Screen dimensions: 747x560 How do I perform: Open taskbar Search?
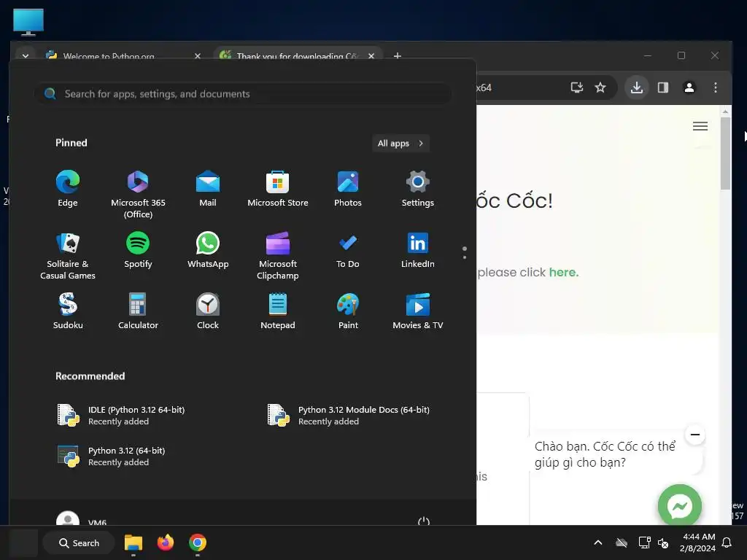(x=79, y=542)
